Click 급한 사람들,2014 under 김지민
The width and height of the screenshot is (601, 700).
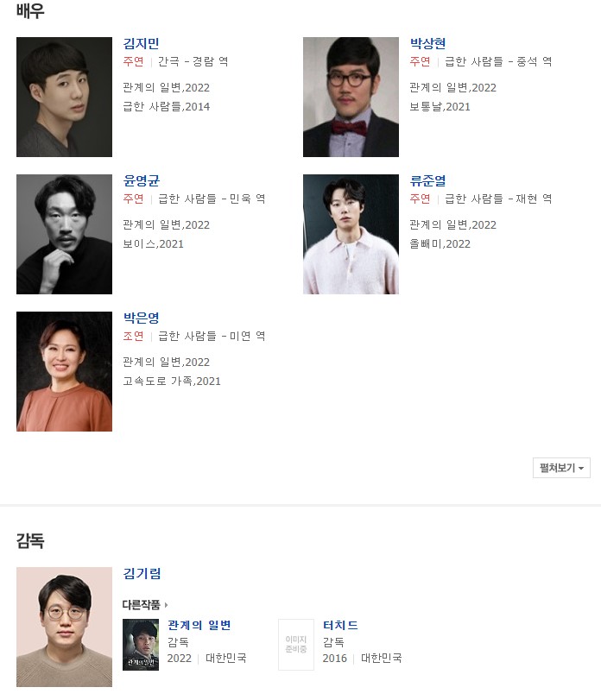[167, 107]
